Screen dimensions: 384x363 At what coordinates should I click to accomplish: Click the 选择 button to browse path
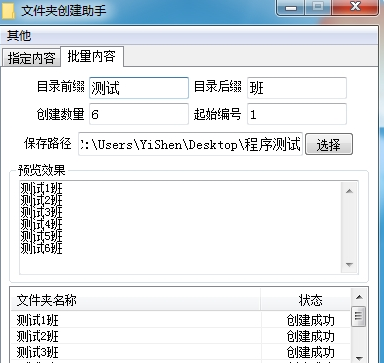[x=329, y=144]
